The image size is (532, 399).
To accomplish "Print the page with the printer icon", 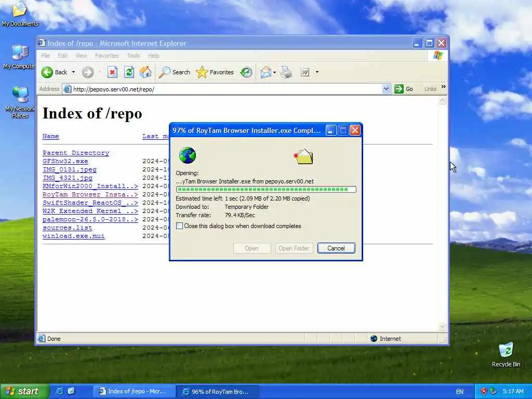I will (x=286, y=72).
